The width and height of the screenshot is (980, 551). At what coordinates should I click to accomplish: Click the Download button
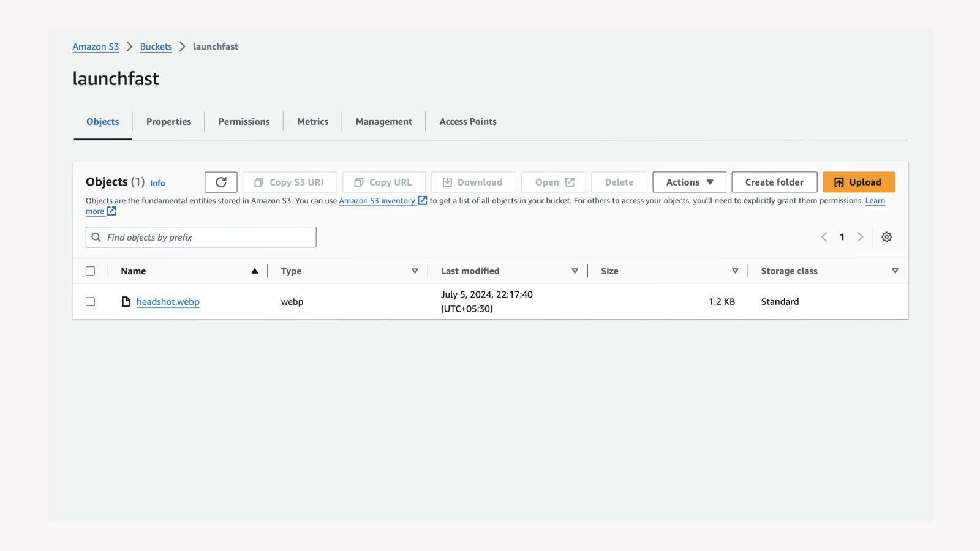pyautogui.click(x=473, y=182)
